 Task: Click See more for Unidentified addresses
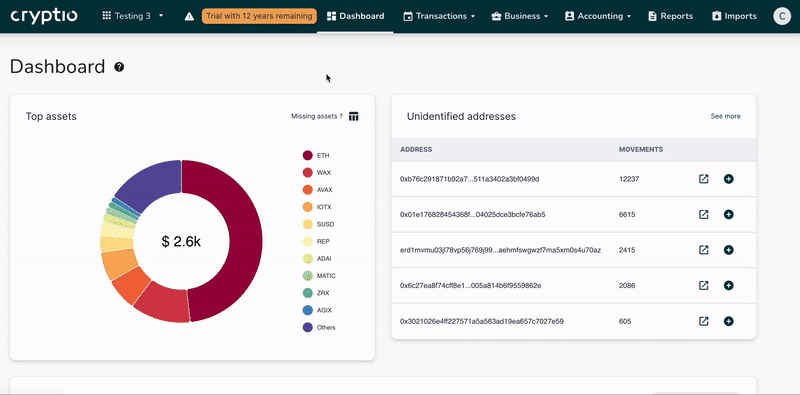click(725, 116)
